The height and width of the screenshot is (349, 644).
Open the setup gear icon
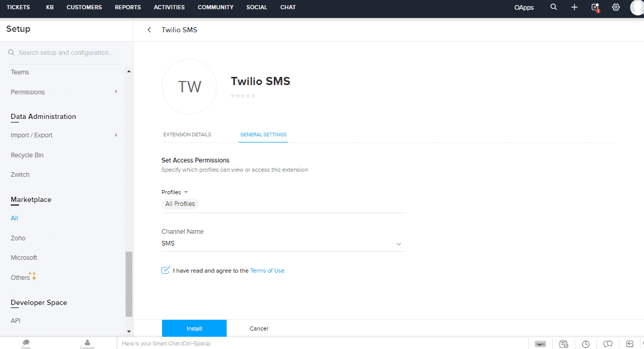tap(616, 7)
